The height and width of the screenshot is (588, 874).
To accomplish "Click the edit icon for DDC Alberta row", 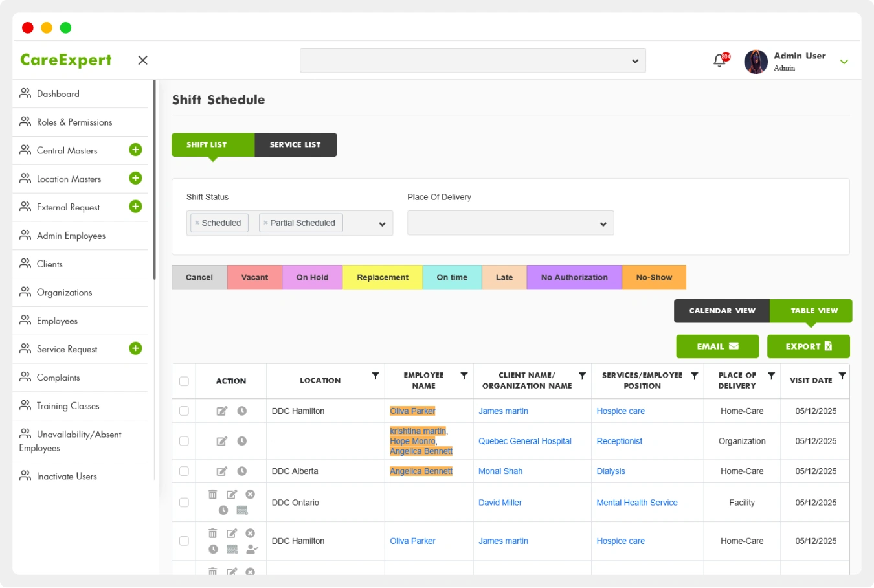I will 221,471.
